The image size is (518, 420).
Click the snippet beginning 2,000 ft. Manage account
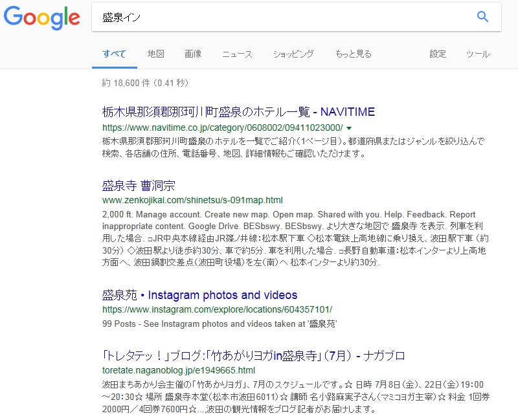[x=295, y=238]
